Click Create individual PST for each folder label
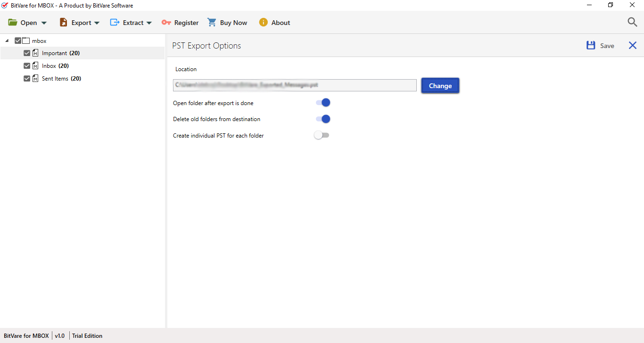The image size is (644, 343). (x=218, y=136)
